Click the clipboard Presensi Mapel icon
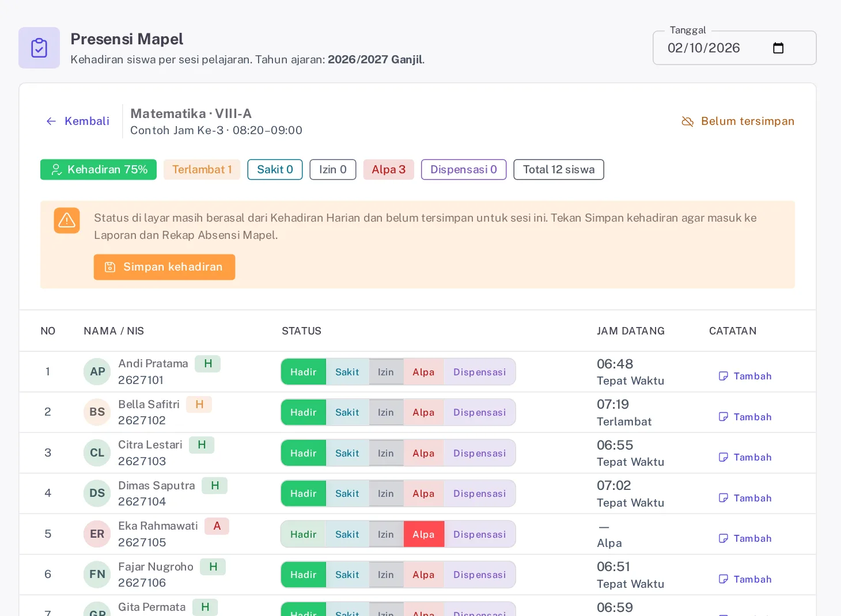 coord(39,48)
